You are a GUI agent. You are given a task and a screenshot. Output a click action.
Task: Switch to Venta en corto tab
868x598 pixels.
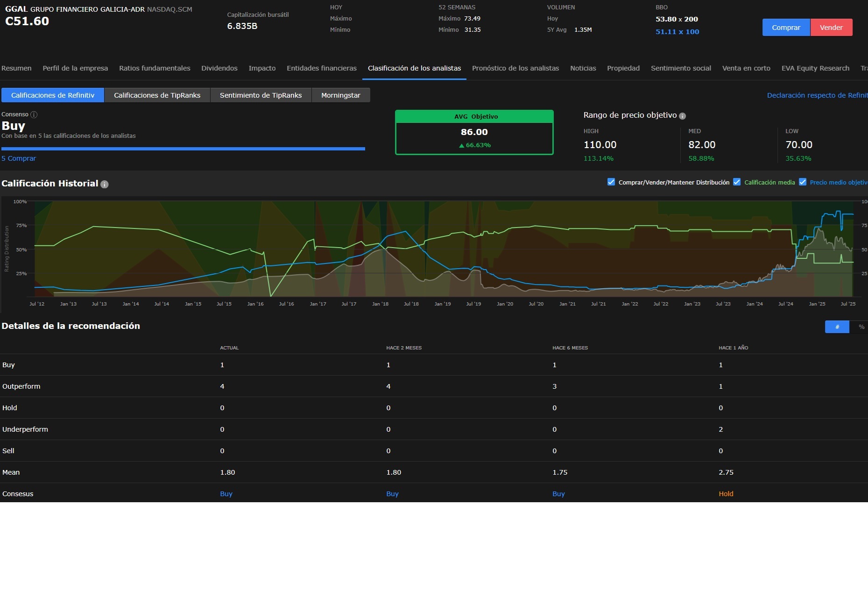tap(746, 68)
